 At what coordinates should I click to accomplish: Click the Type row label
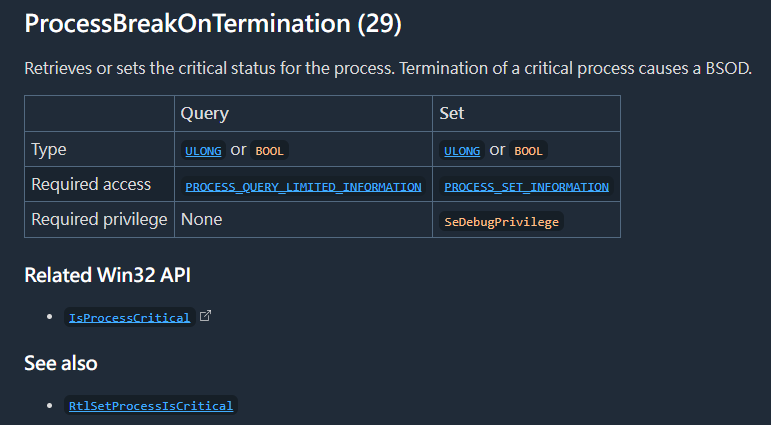(x=49, y=150)
